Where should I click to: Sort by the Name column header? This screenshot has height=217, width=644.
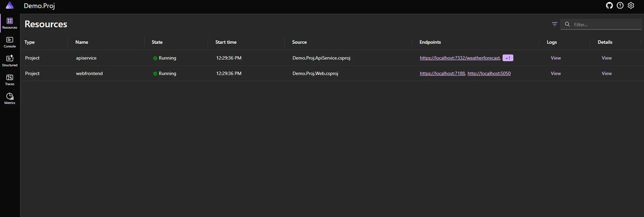click(x=82, y=42)
